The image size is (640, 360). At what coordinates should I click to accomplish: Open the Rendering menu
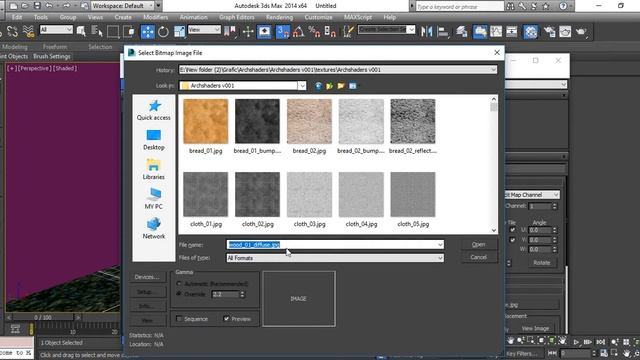coord(279,17)
